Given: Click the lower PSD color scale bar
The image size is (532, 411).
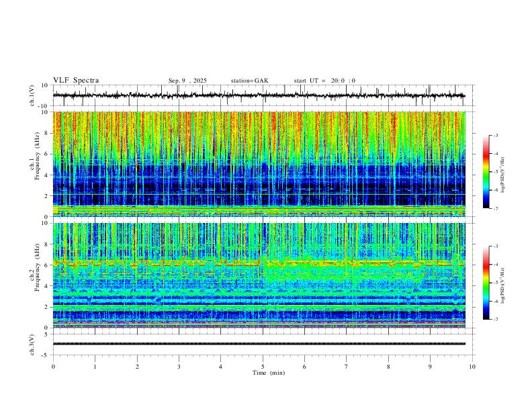Looking at the screenshot, I should [x=486, y=283].
